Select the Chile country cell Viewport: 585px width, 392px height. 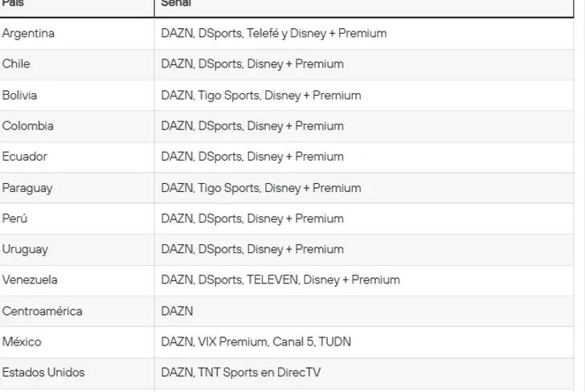(x=16, y=64)
